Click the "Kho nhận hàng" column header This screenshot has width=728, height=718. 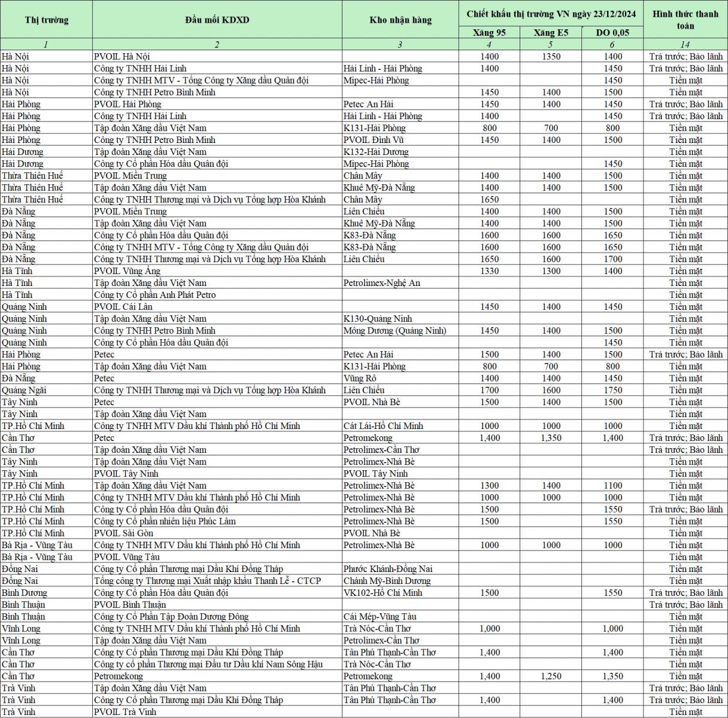coord(401,20)
